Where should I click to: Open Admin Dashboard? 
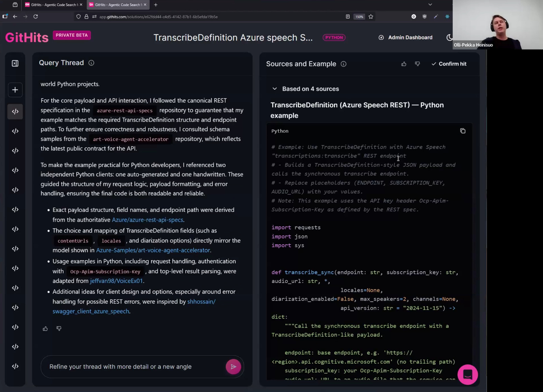click(x=406, y=37)
